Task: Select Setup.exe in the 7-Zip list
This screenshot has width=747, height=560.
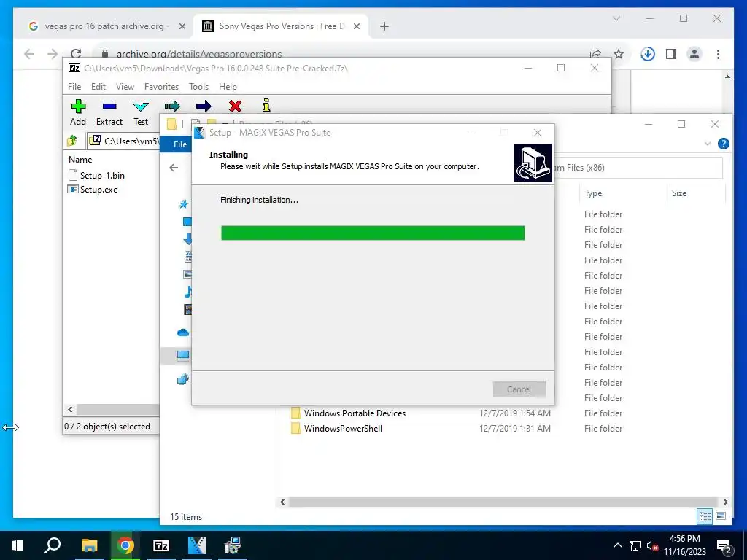Action: click(93, 190)
